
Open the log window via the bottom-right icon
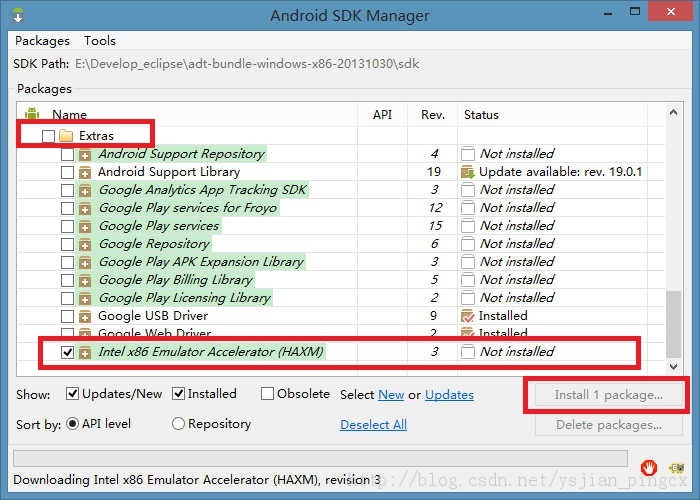click(677, 468)
